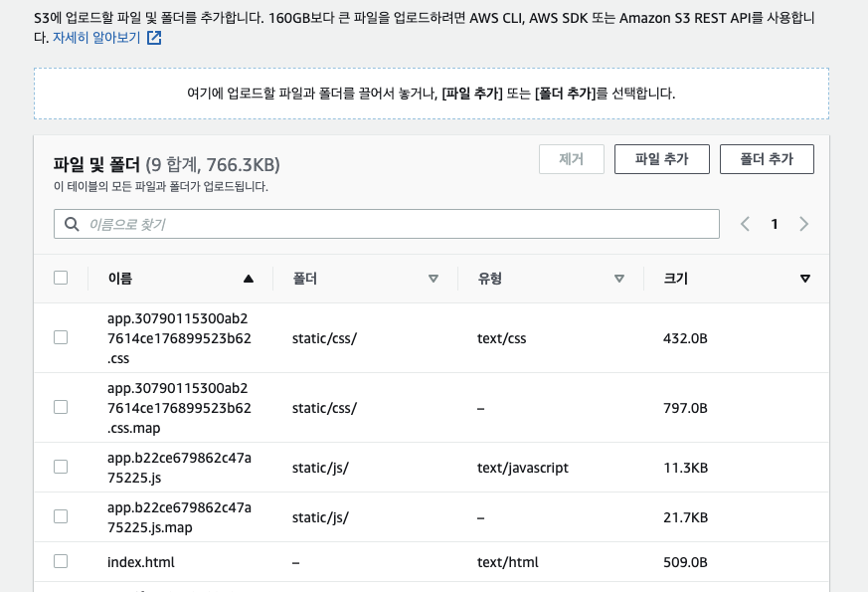Click the 크기 column sort arrow
The image size is (868, 592).
click(x=805, y=279)
